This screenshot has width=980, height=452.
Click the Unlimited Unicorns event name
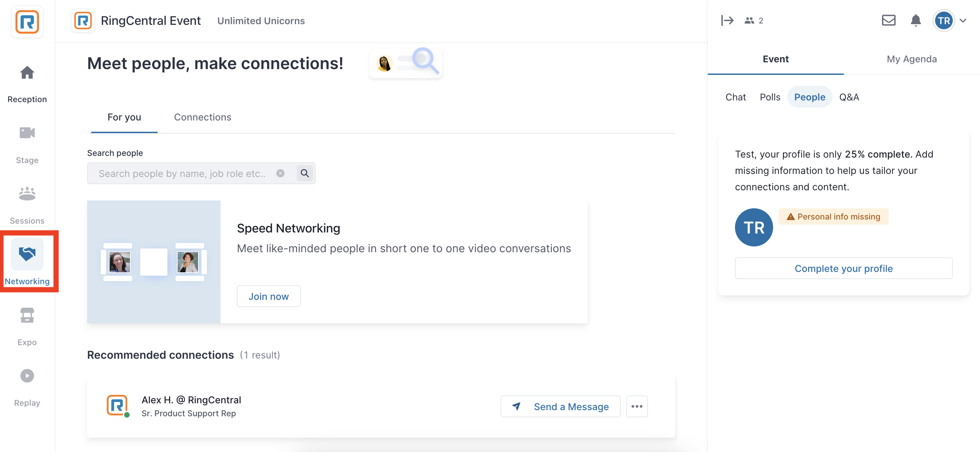tap(261, 20)
